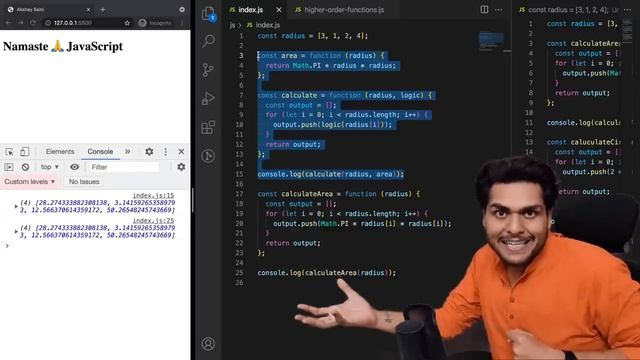640x360 pixels.
Task: Split the index.js editor to the right
Action: point(484,9)
